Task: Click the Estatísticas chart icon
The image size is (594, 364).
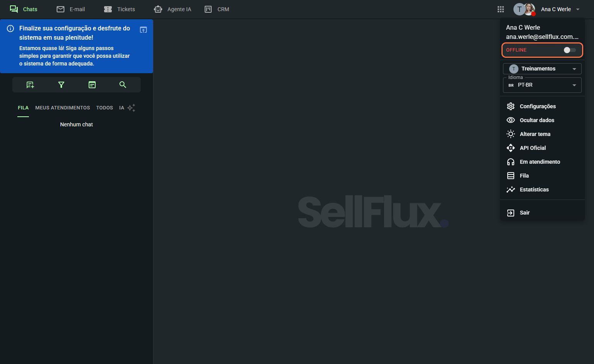Action: click(511, 190)
